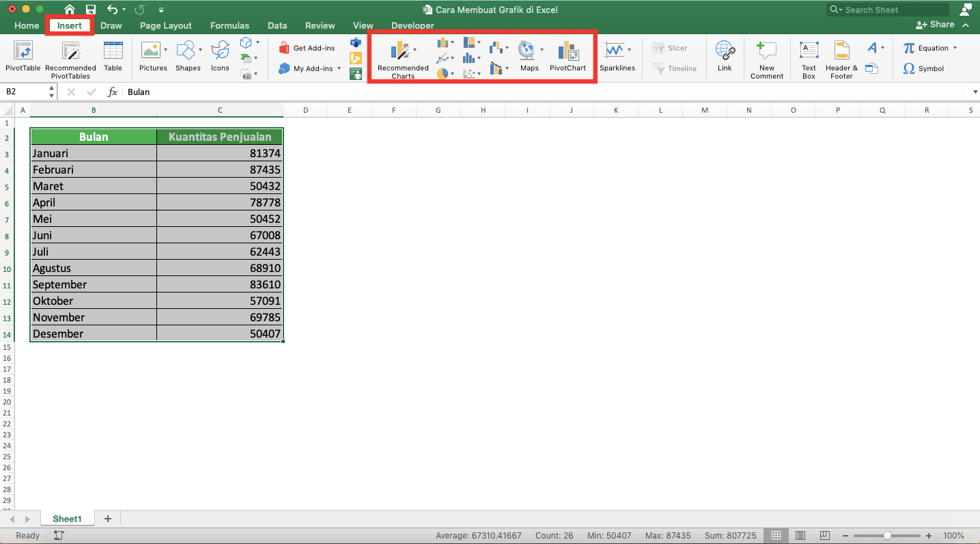Expand the Pictures dropdown arrow
The height and width of the screenshot is (544, 980).
165,50
